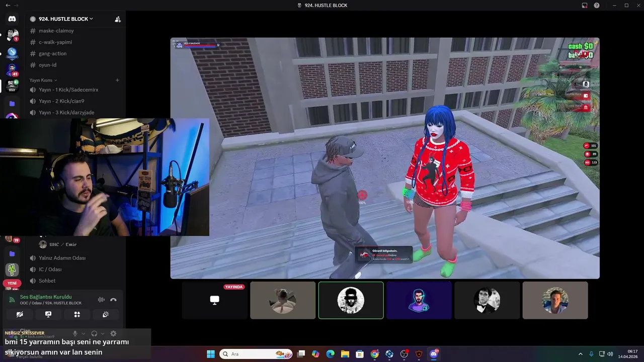Navigate forward with the forward arrow
The image size is (644, 362).
point(17,5)
